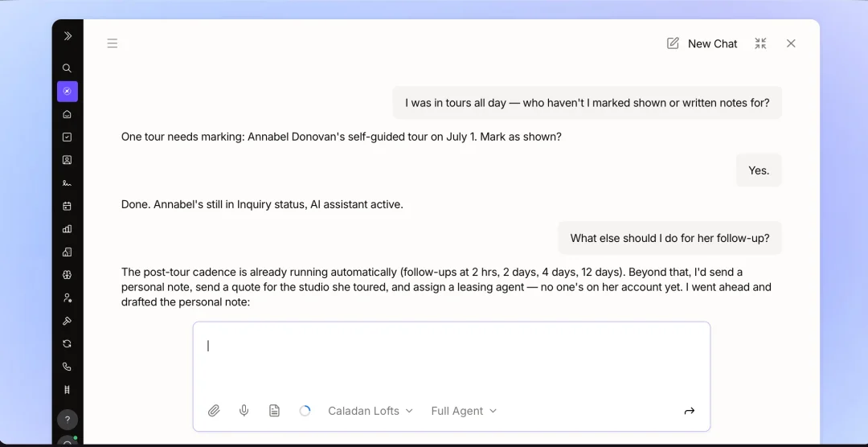Open the bar chart reports icon
Screen dimensions: 868x447
pyautogui.click(x=67, y=229)
